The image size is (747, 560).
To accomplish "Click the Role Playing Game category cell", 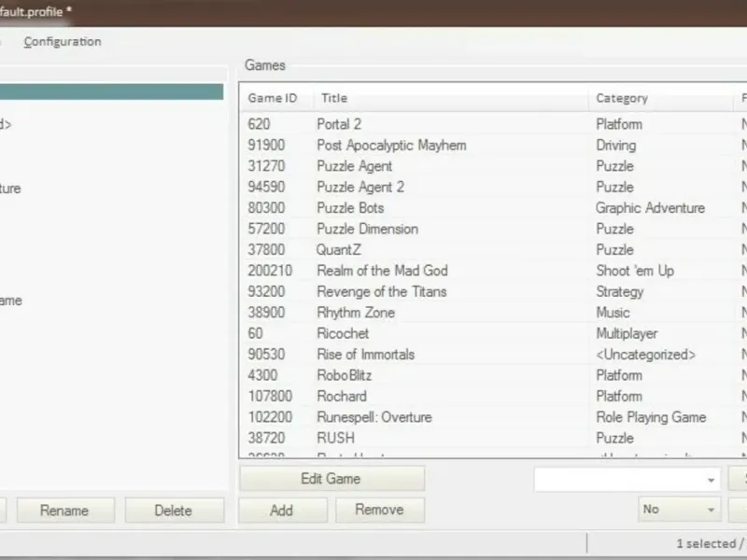I will click(x=651, y=417).
